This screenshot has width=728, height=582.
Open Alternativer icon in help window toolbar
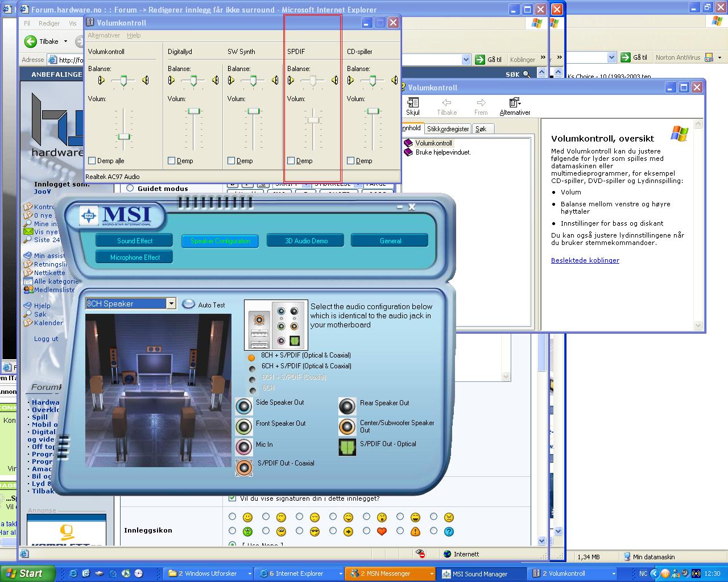coord(515,106)
